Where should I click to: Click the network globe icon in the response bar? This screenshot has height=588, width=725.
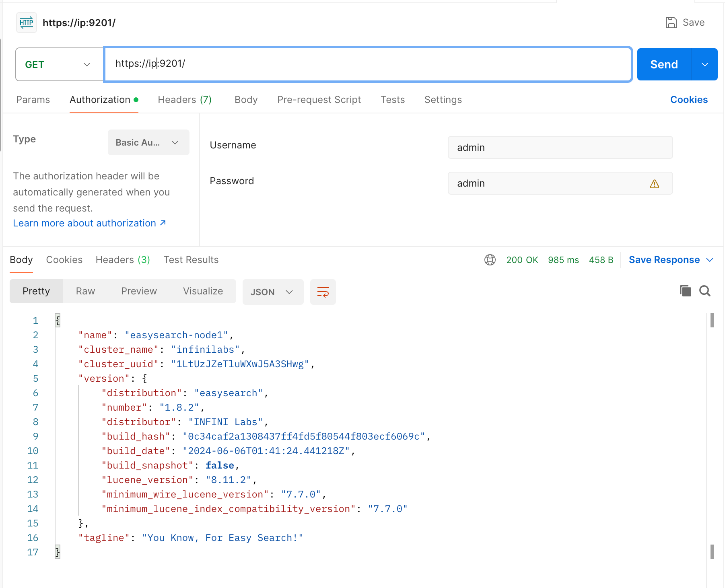[x=490, y=260]
